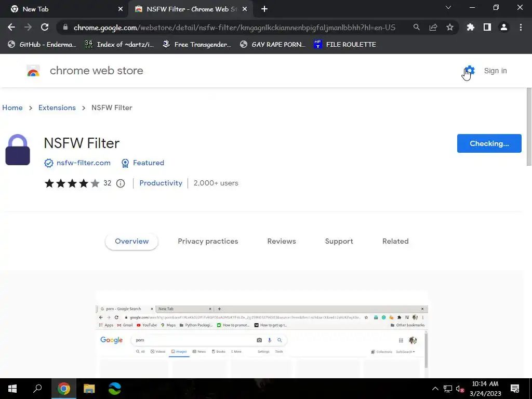
Task: Open the tab search chevron in title bar
Action: (448, 7)
